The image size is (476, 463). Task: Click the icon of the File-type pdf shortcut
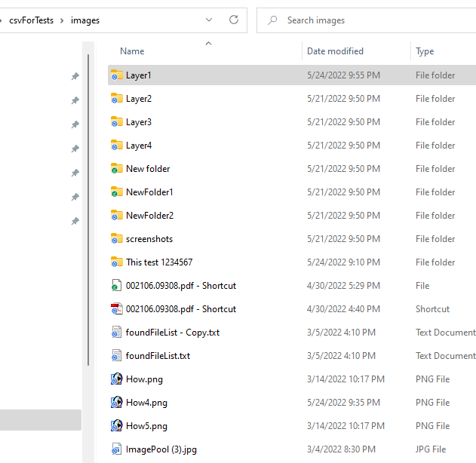[x=117, y=285]
